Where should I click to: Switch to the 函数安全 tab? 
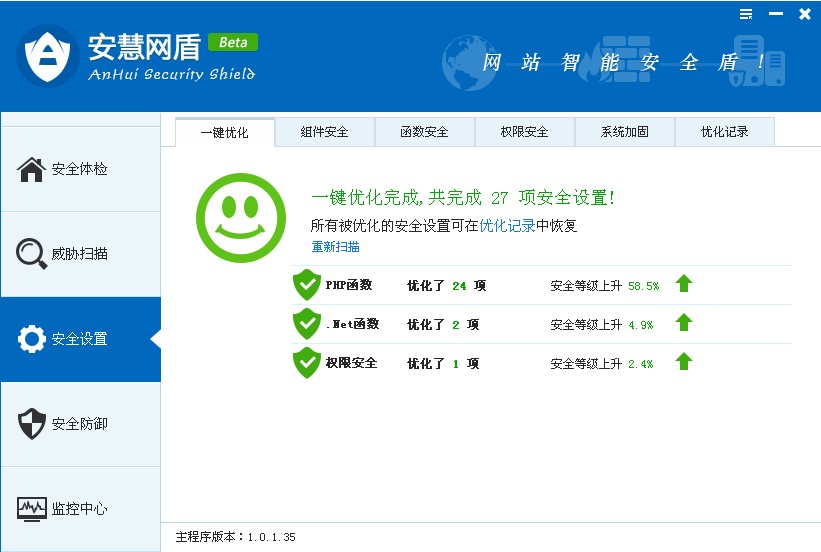424,132
